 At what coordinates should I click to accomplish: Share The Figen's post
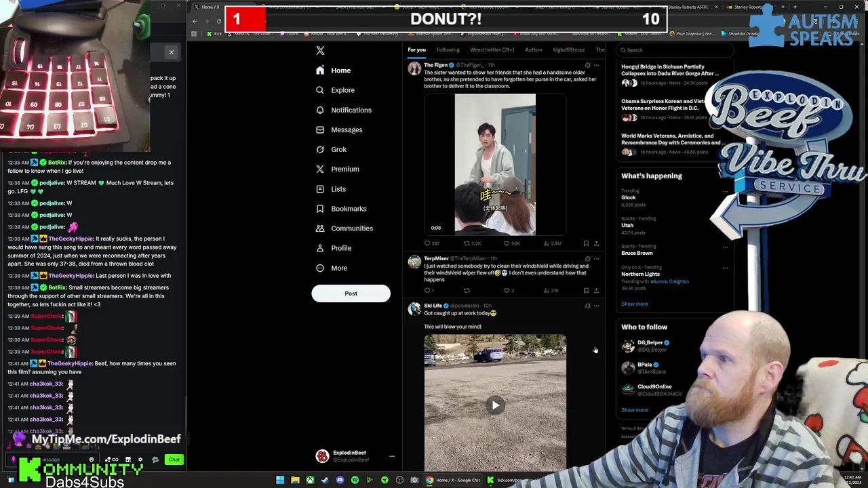point(596,243)
